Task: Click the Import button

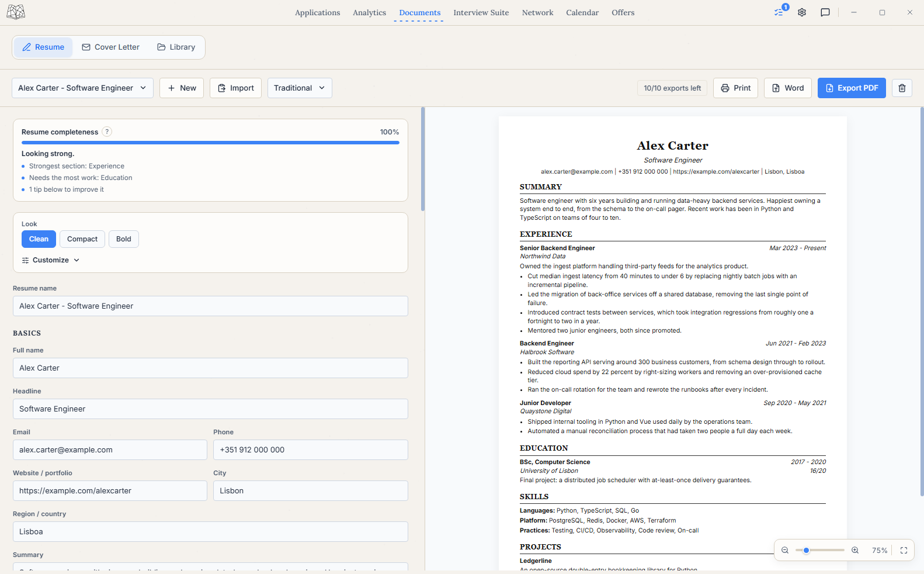Action: tap(235, 88)
